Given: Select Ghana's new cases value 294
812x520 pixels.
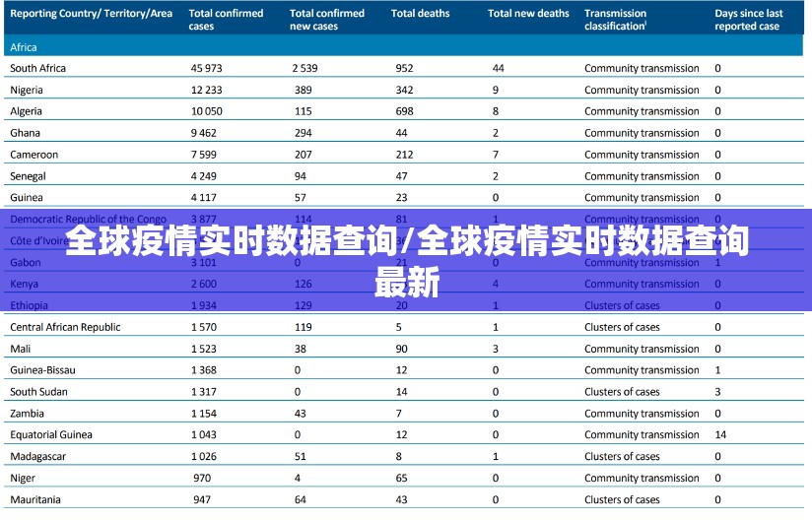Looking at the screenshot, I should (303, 133).
